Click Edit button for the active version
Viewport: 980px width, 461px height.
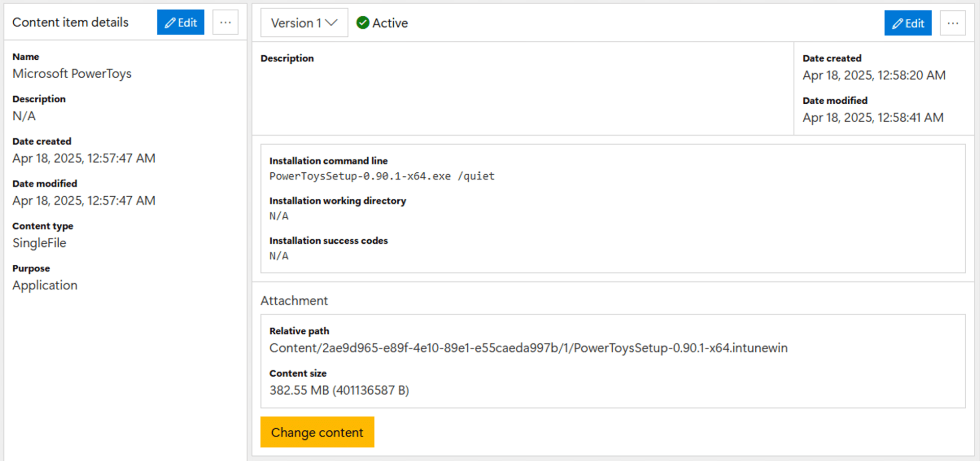(x=907, y=23)
